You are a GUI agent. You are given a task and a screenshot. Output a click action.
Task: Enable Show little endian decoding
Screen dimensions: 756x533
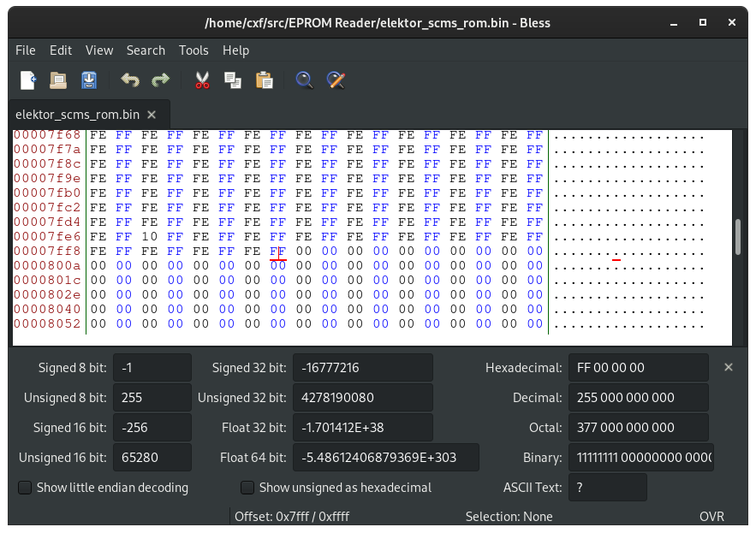pyautogui.click(x=26, y=488)
